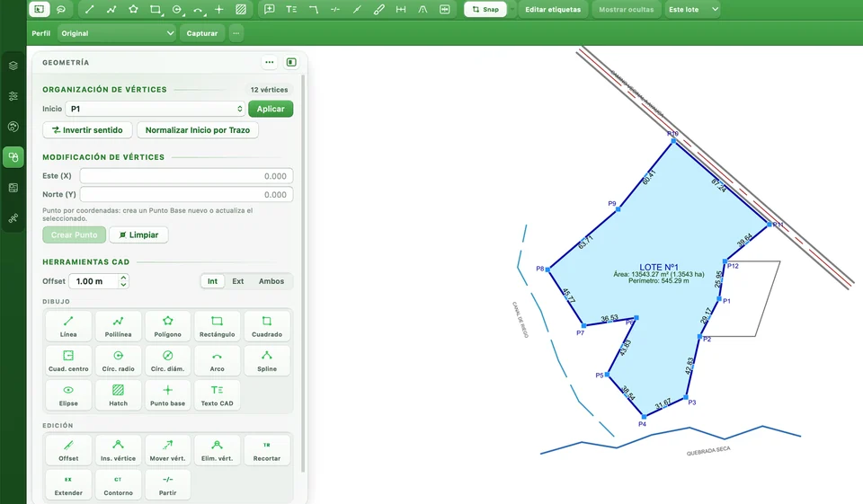Open the more options next to Capturar

pyautogui.click(x=236, y=33)
